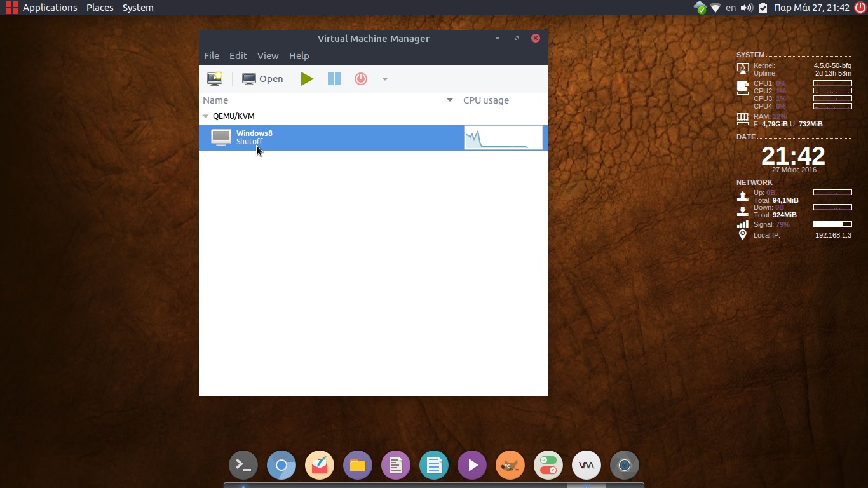Open the toggle switches settings dock icon

point(548,466)
